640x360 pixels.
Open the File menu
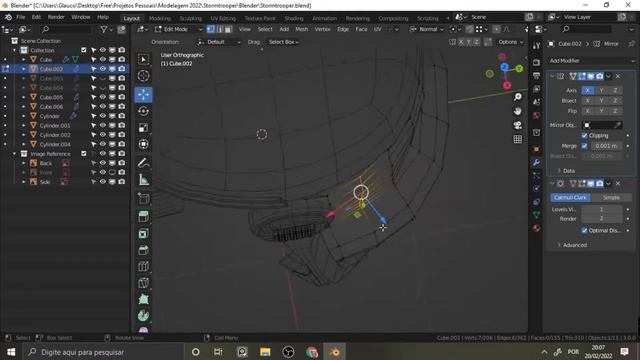[x=21, y=17]
